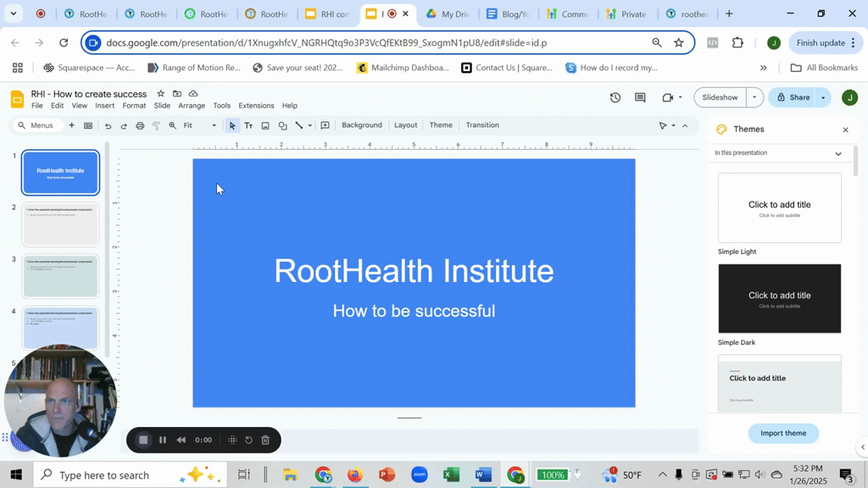The image size is (868, 488).
Task: Expand the In this presentation section
Action: pyautogui.click(x=778, y=153)
